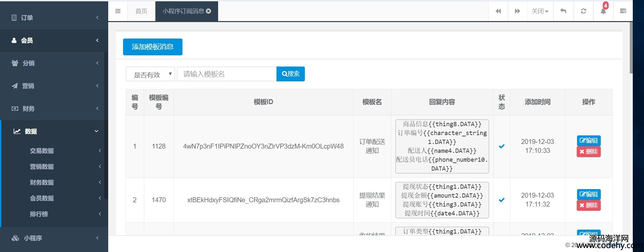The width and height of the screenshot is (644, 252).
Task: Click template ID starting with xtBEkHdxy
Action: pyautogui.click(x=263, y=200)
